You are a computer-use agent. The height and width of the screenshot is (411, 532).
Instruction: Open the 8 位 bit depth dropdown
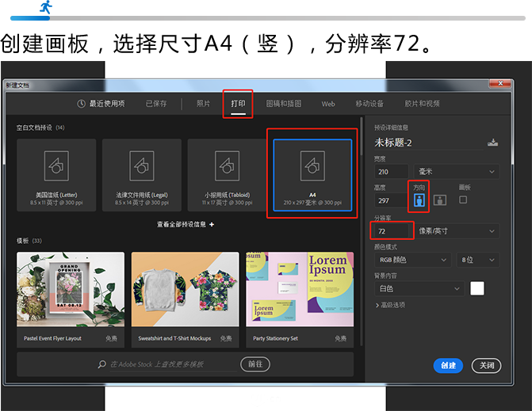(478, 260)
